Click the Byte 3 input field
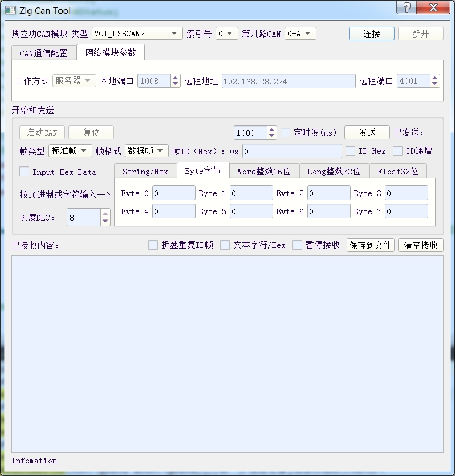 (x=407, y=193)
